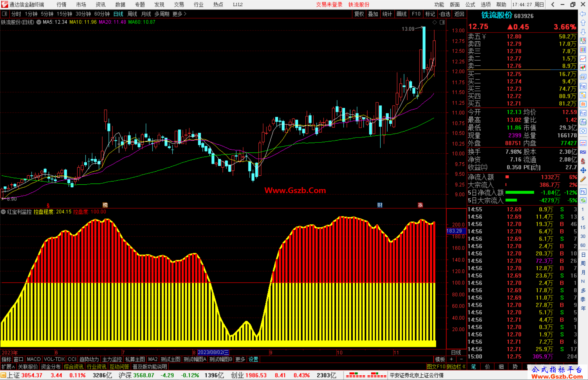Toggle the chart layout icon near 13.00 axis

(442, 22)
